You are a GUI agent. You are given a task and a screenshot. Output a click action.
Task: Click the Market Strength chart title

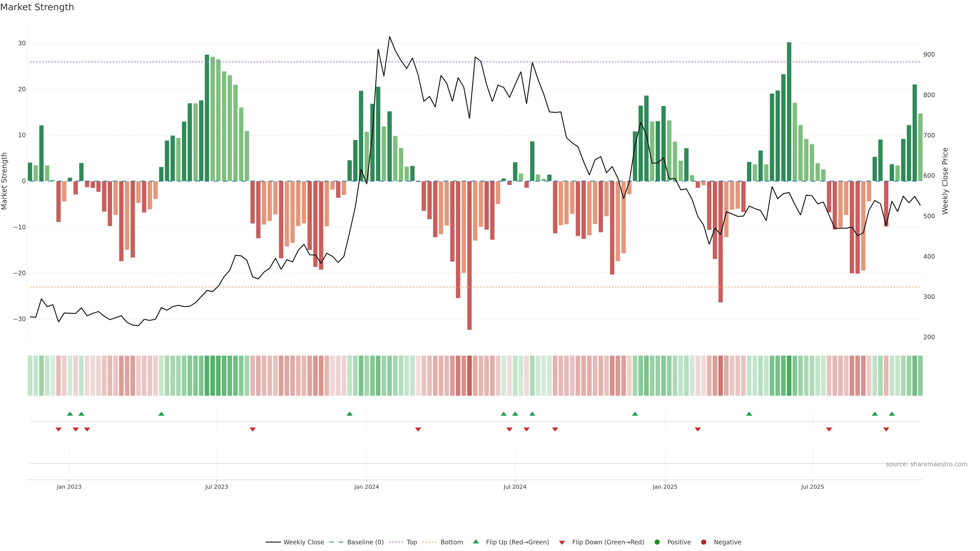coord(37,7)
